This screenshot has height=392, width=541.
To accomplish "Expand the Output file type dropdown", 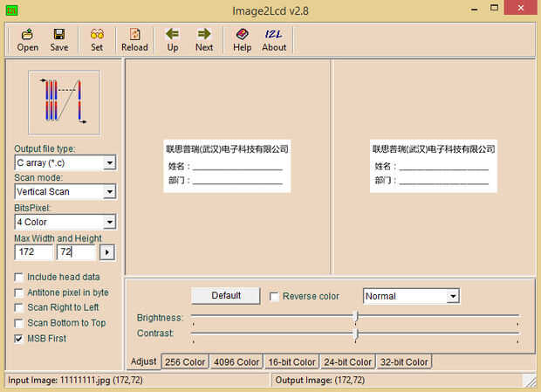I will pyautogui.click(x=109, y=162).
